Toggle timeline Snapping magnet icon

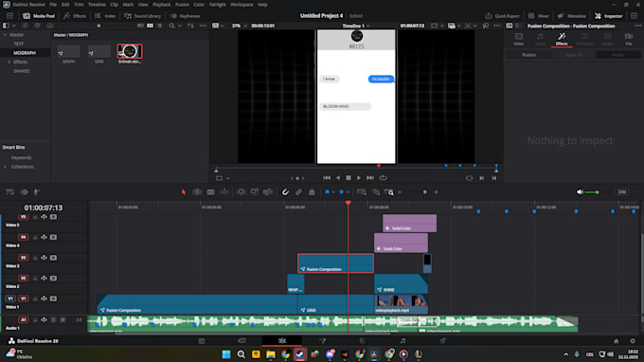(x=285, y=191)
